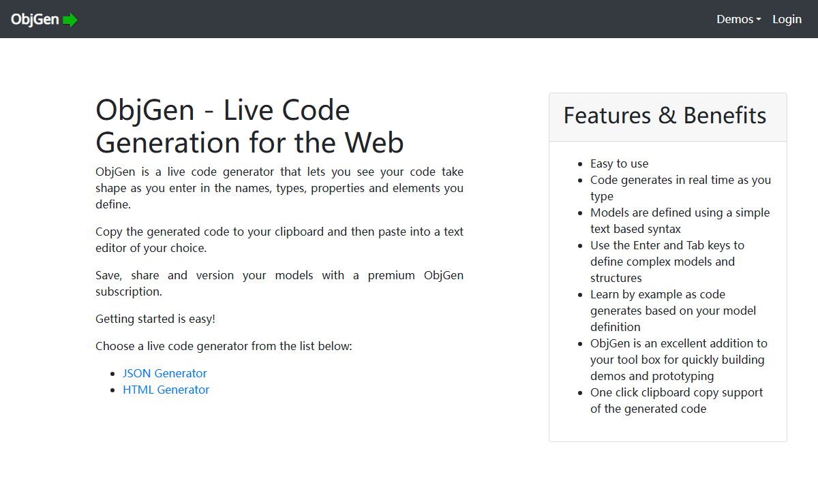818x504 pixels.
Task: Open the Demos dropdown menu
Action: (x=739, y=19)
